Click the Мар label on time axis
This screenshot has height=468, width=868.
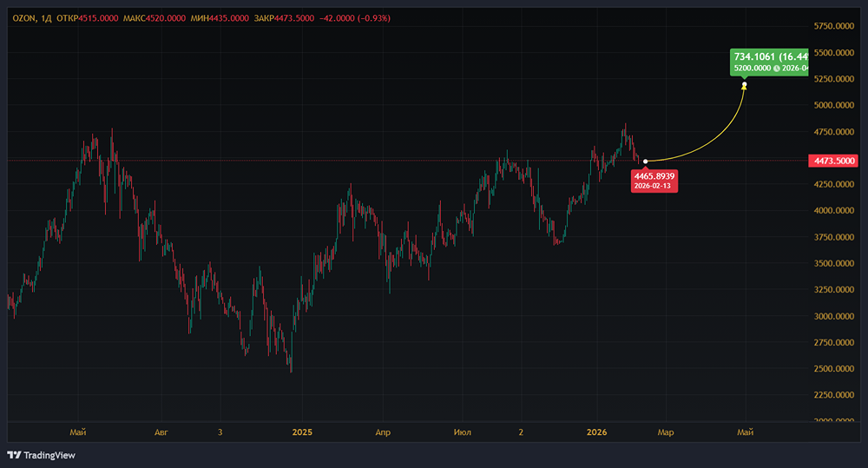(666, 432)
